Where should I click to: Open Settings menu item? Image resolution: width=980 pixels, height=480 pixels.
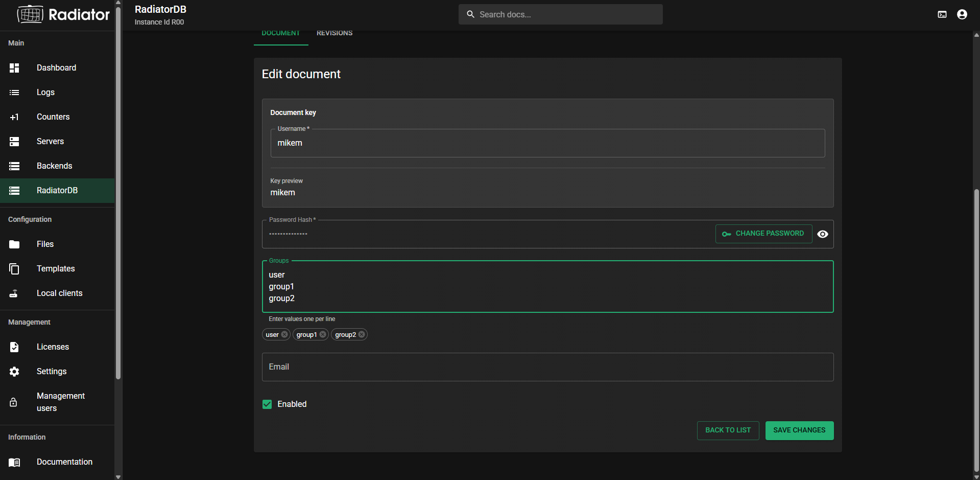coord(57,371)
